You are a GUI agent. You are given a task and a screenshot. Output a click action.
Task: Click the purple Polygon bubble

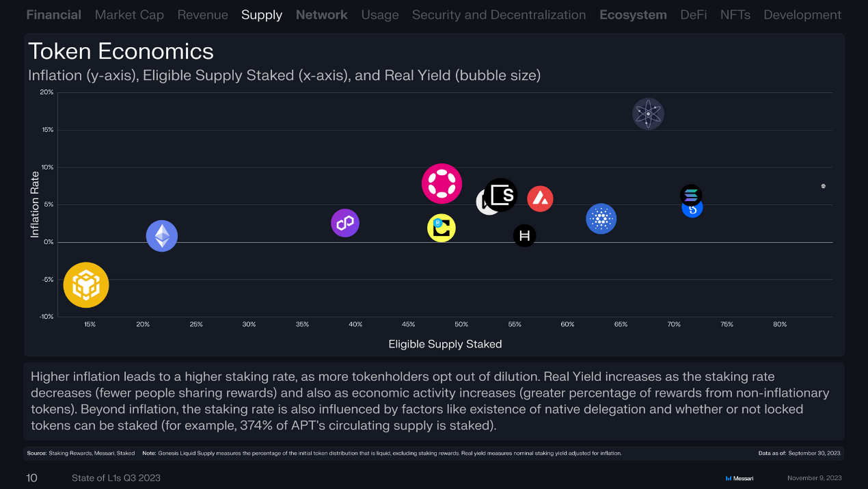pyautogui.click(x=345, y=223)
